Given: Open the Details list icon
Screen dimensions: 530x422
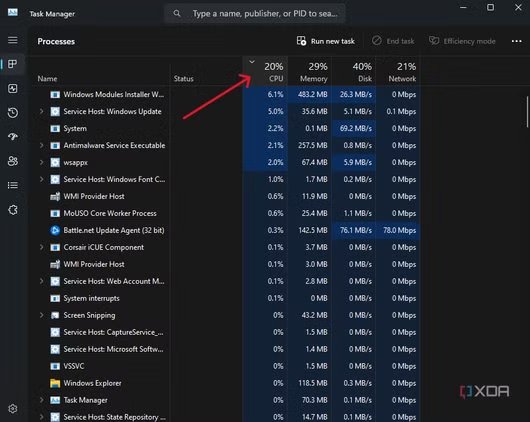Looking at the screenshot, I should click(x=13, y=185).
